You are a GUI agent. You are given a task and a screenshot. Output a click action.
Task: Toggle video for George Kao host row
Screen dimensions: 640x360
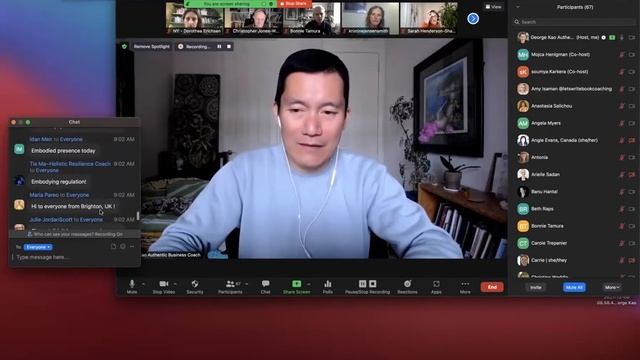pos(632,37)
